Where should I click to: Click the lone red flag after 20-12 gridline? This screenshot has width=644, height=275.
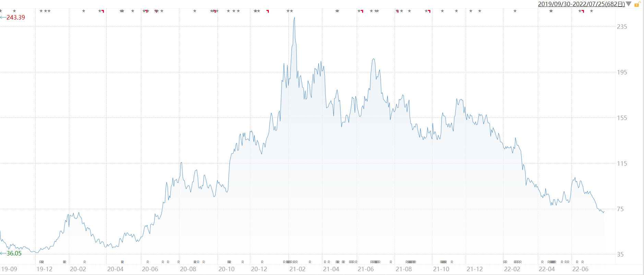point(267,11)
